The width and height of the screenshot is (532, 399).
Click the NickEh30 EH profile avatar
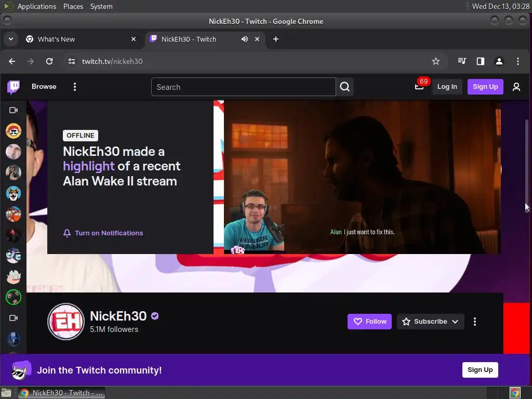(x=66, y=321)
